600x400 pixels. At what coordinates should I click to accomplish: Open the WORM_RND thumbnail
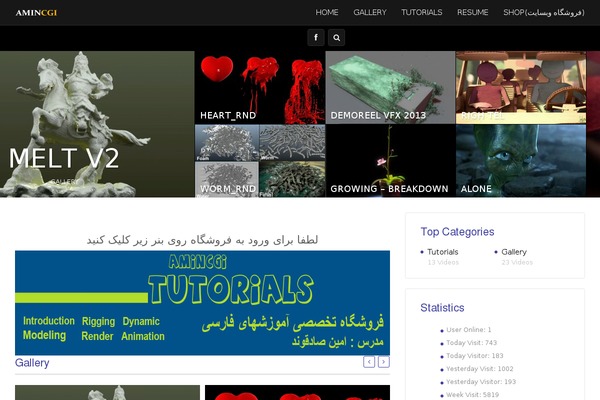(x=260, y=161)
